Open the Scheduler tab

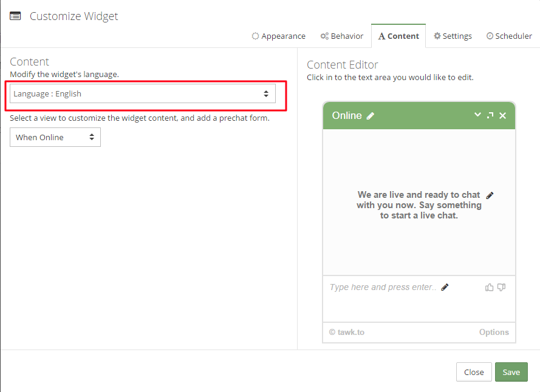pyautogui.click(x=509, y=36)
